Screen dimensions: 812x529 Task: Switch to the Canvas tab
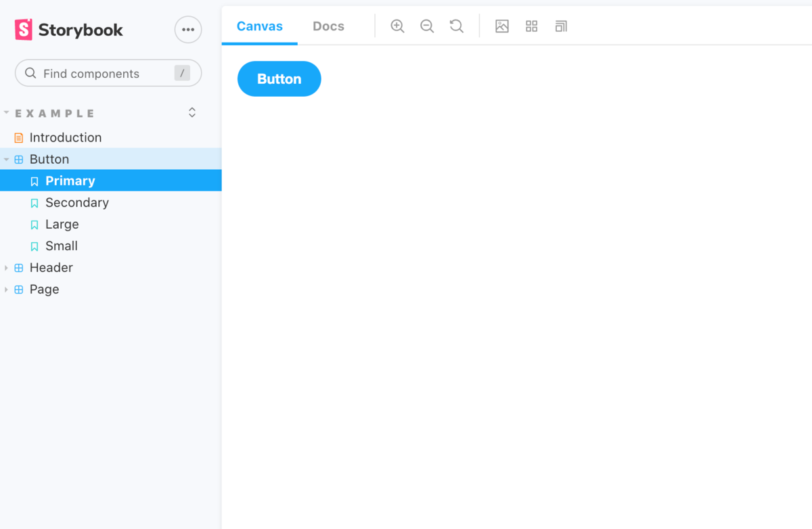(260, 26)
